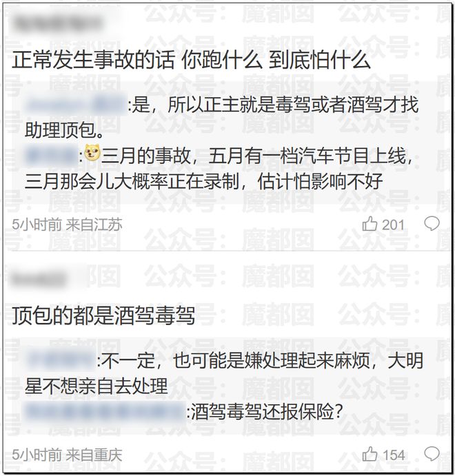Open replies for the Chongqing comment
The image size is (455, 476).
(x=432, y=454)
